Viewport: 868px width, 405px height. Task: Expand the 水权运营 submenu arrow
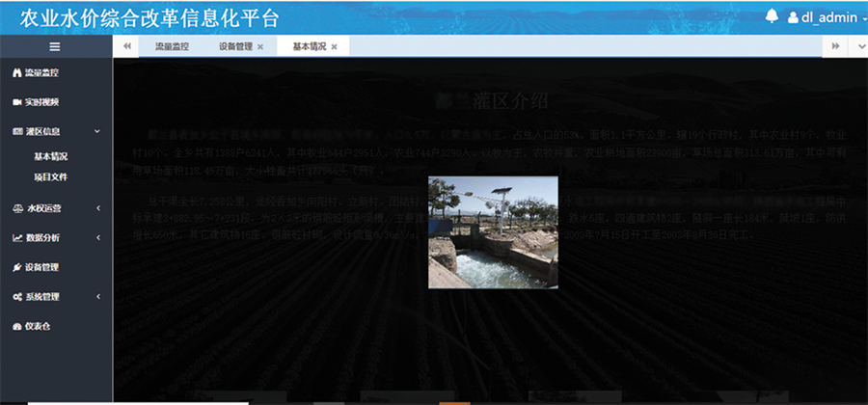pos(97,208)
